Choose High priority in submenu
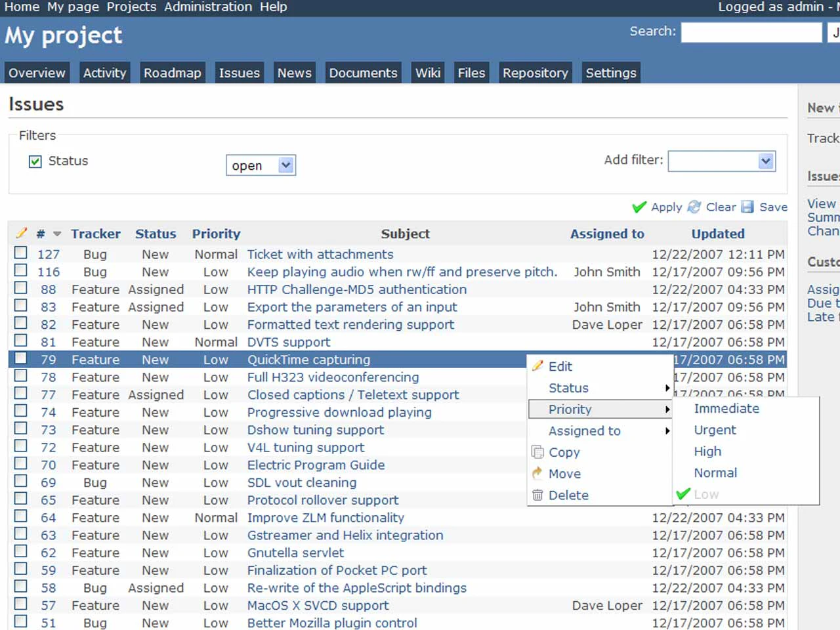 pyautogui.click(x=707, y=451)
